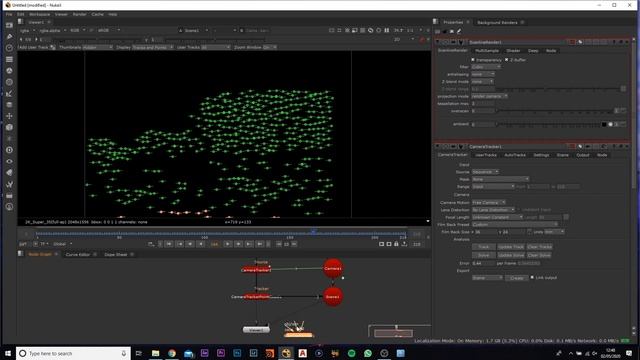Open the Color nodes toolbar menu
640x360 pixels.
(x=9, y=71)
